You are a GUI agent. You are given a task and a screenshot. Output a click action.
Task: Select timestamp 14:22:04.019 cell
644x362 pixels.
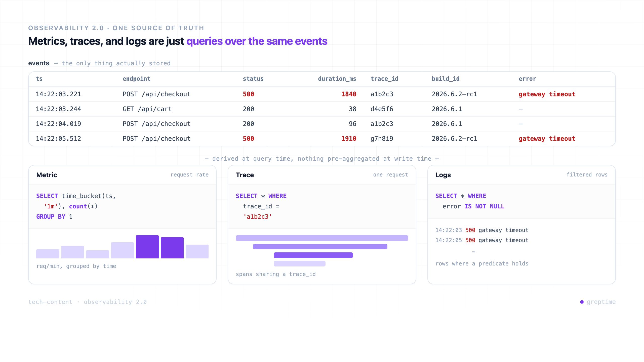coord(58,124)
